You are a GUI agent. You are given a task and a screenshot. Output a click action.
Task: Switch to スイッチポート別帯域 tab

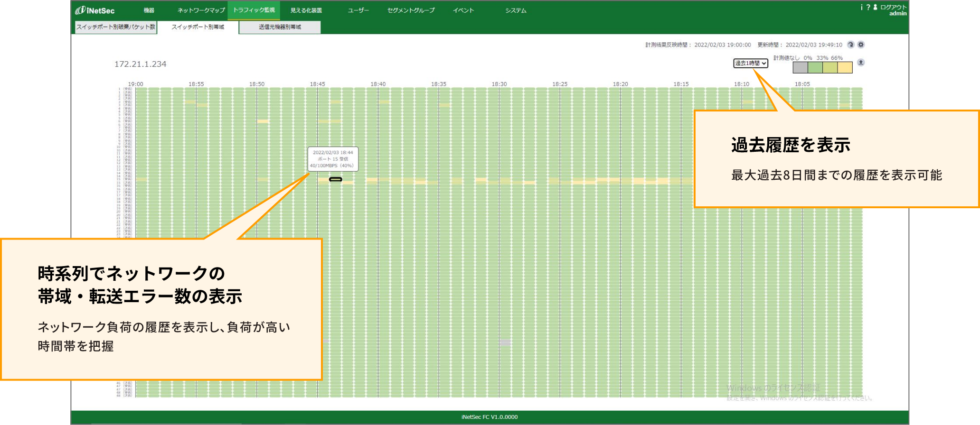[x=198, y=27]
